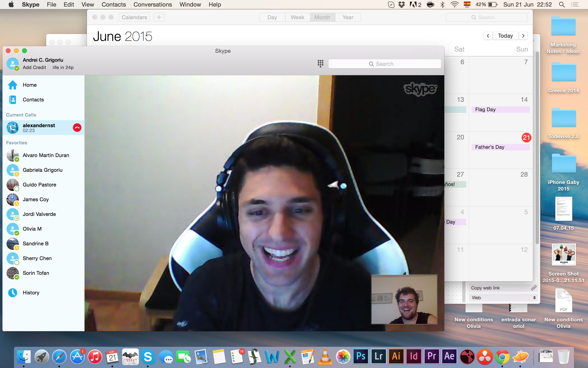The height and width of the screenshot is (368, 588).
Task: Switch Calendar to Month view
Action: point(322,17)
